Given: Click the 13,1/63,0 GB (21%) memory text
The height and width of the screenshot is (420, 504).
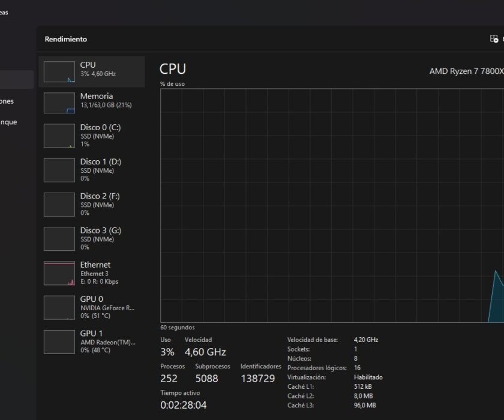Looking at the screenshot, I should 106,105.
